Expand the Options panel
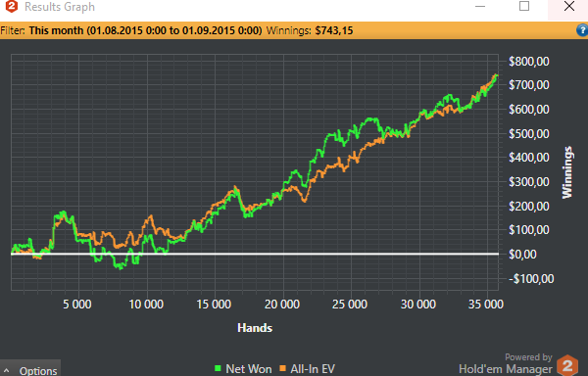 pyautogui.click(x=30, y=368)
